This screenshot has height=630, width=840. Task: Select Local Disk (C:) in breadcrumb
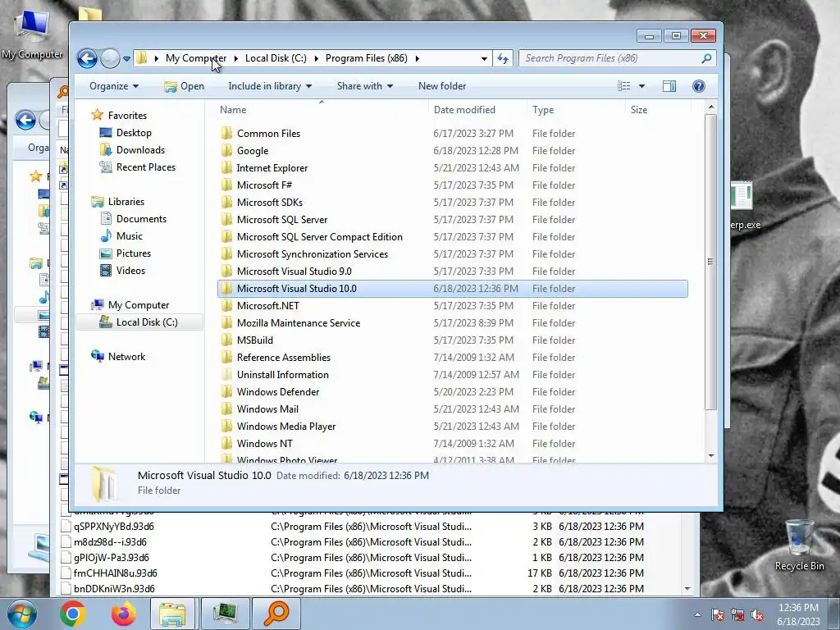(276, 58)
